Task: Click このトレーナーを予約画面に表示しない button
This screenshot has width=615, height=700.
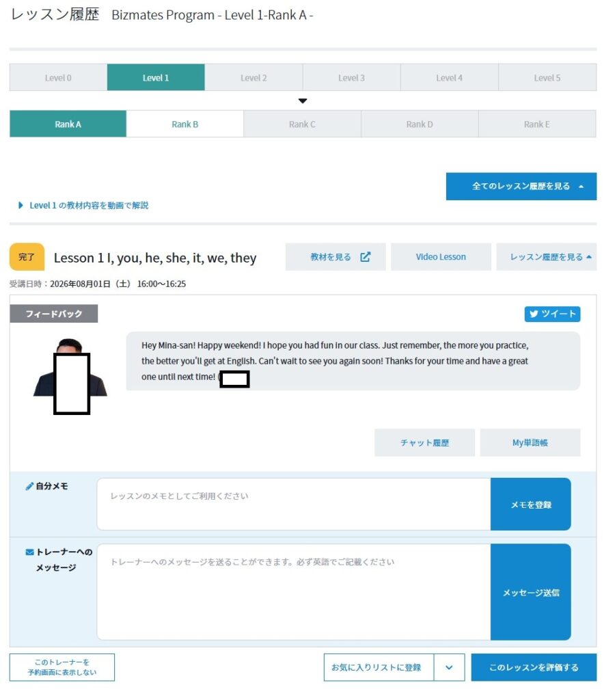Action: [62, 667]
